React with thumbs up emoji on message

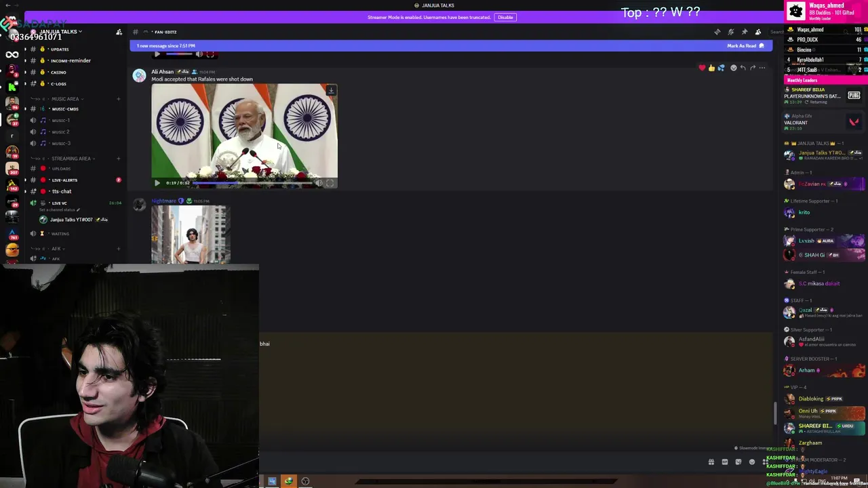tap(711, 68)
